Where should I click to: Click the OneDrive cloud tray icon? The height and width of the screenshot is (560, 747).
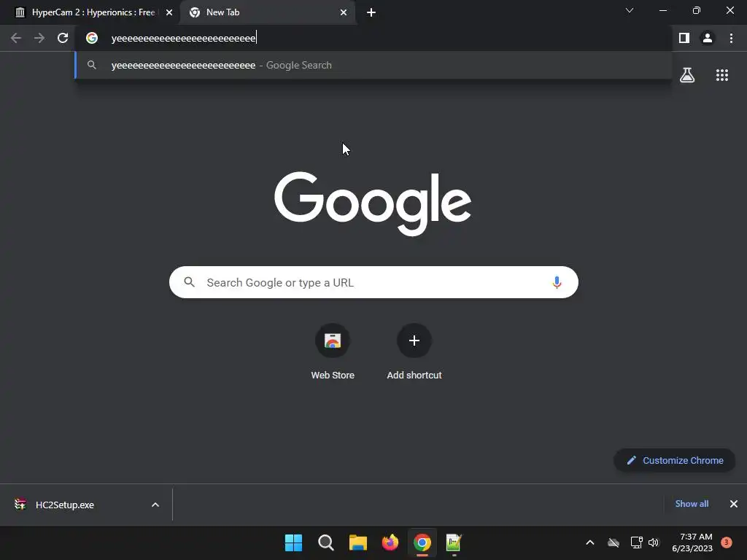(613, 542)
